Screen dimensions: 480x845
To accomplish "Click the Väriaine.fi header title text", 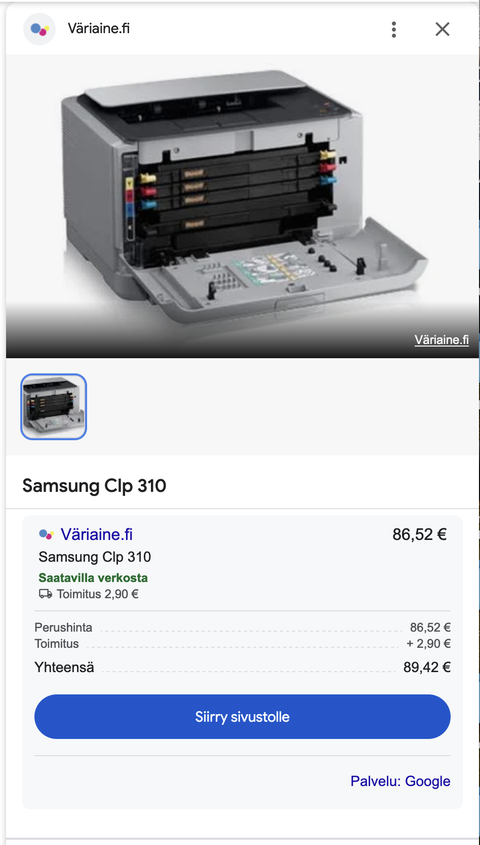I will click(99, 29).
